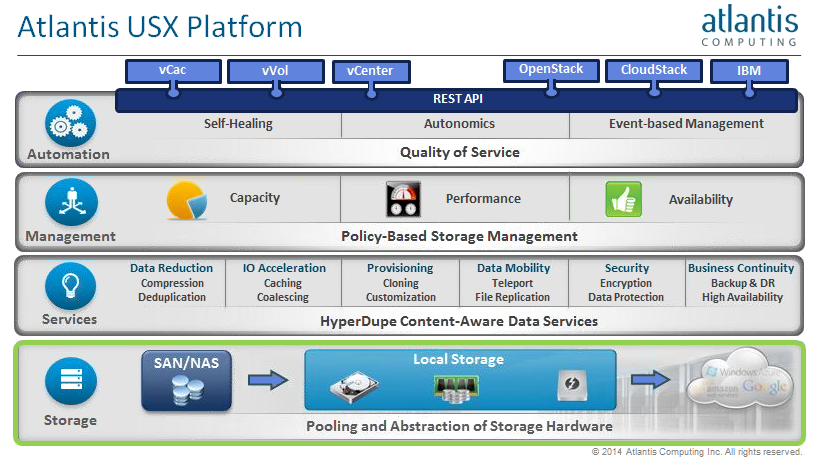The width and height of the screenshot is (817, 461).
Task: Click the Performance gauge icon
Action: coord(403,199)
